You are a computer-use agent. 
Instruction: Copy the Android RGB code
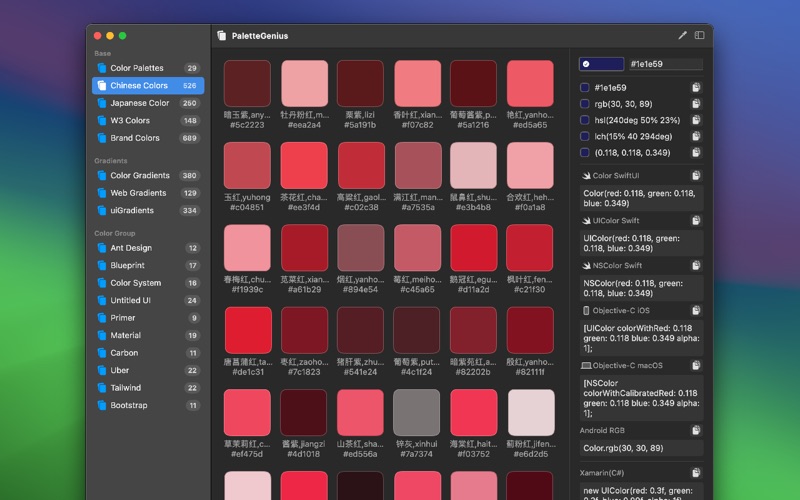[696, 431]
